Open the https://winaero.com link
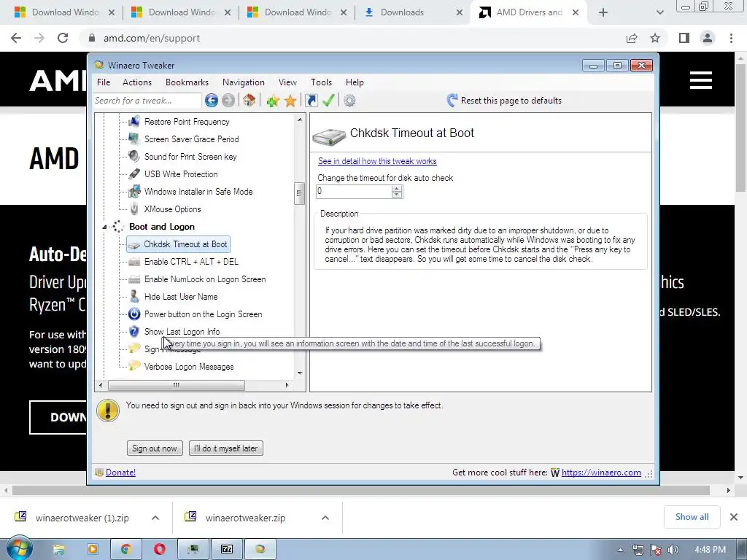 (601, 472)
